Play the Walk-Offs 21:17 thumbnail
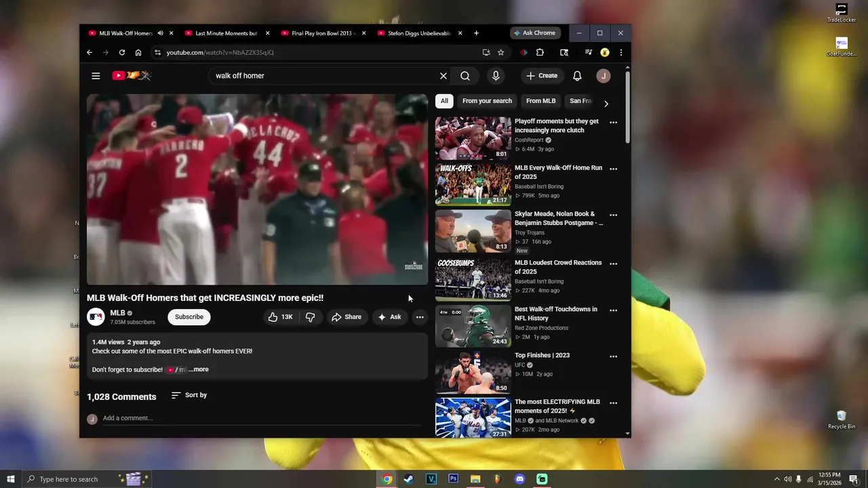 pos(473,184)
